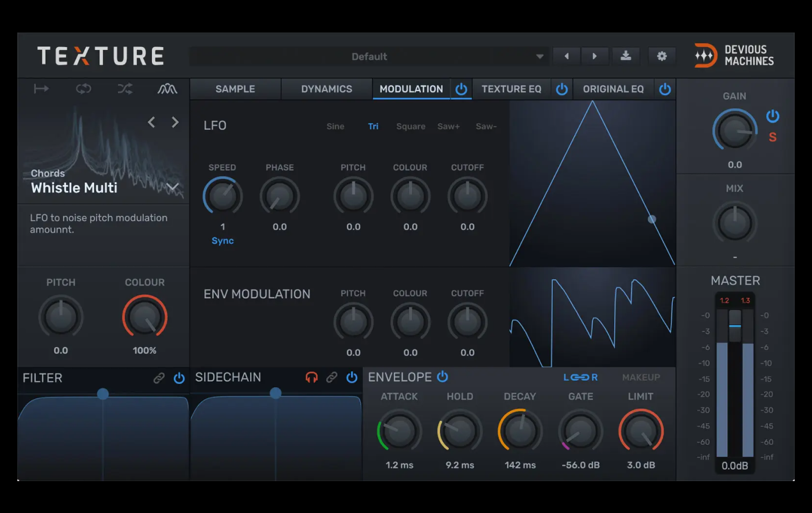Click the ENV MODULATION PITCH knob
812x513 pixels.
(x=353, y=322)
